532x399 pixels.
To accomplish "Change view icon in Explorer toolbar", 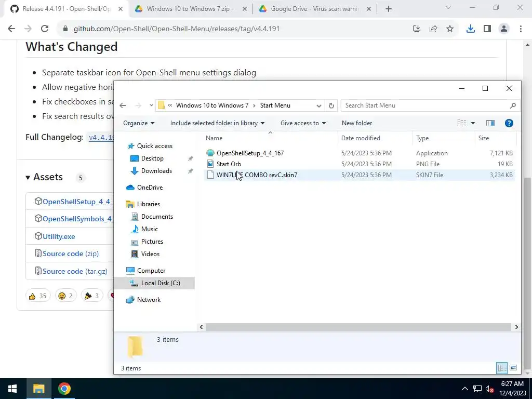I will click(462, 123).
